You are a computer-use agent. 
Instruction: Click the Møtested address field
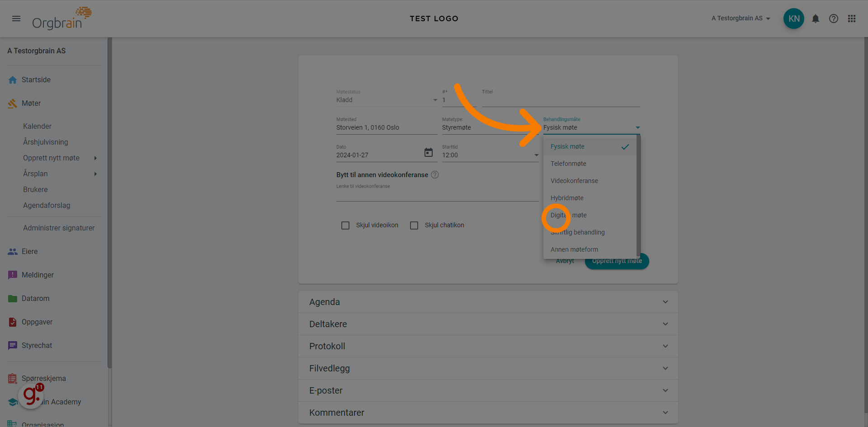pos(387,128)
